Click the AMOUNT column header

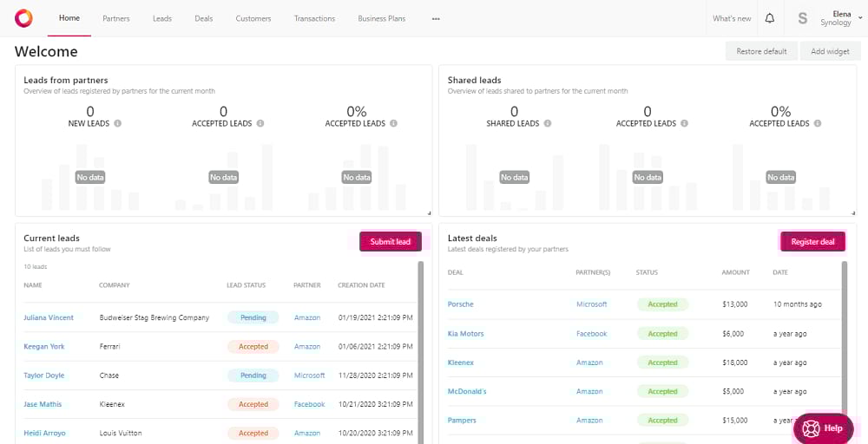click(x=736, y=272)
